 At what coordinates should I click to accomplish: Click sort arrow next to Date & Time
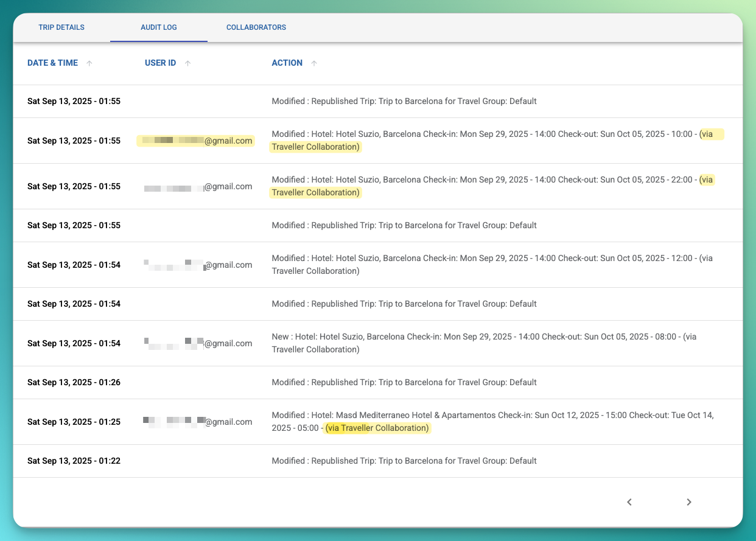89,63
